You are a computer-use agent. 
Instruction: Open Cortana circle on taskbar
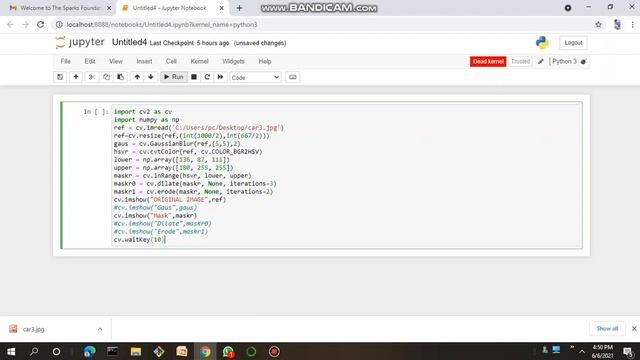click(x=56, y=351)
